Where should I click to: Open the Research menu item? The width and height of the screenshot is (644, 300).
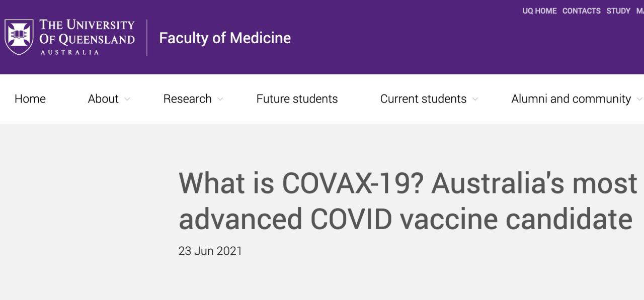[x=187, y=99]
